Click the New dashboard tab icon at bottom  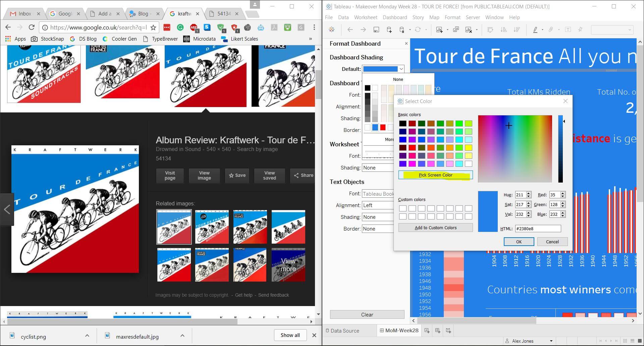tap(438, 331)
